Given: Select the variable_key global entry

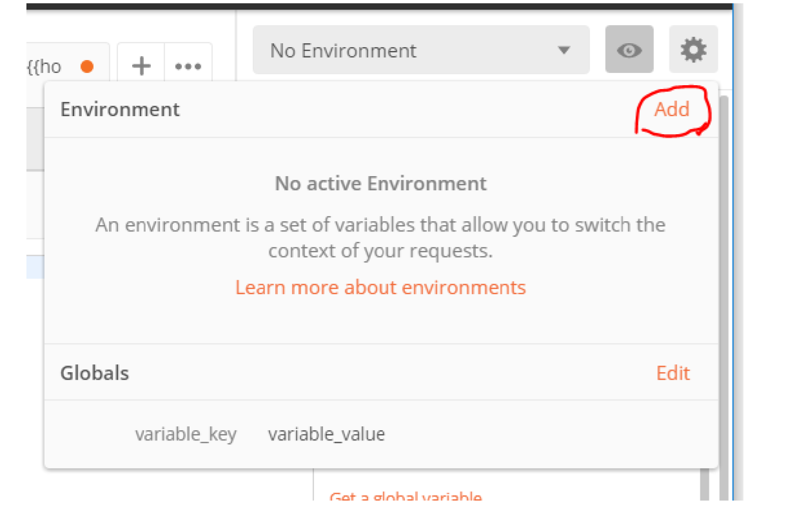Looking at the screenshot, I should pos(186,434).
